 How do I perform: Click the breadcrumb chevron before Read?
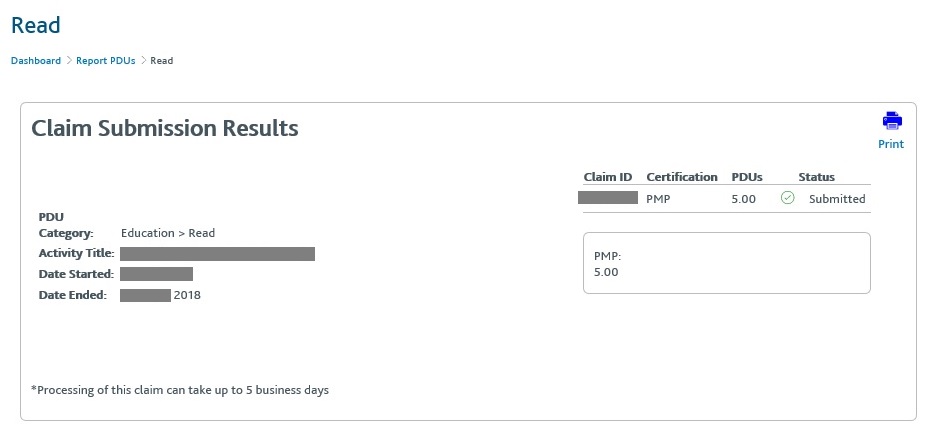click(x=143, y=61)
